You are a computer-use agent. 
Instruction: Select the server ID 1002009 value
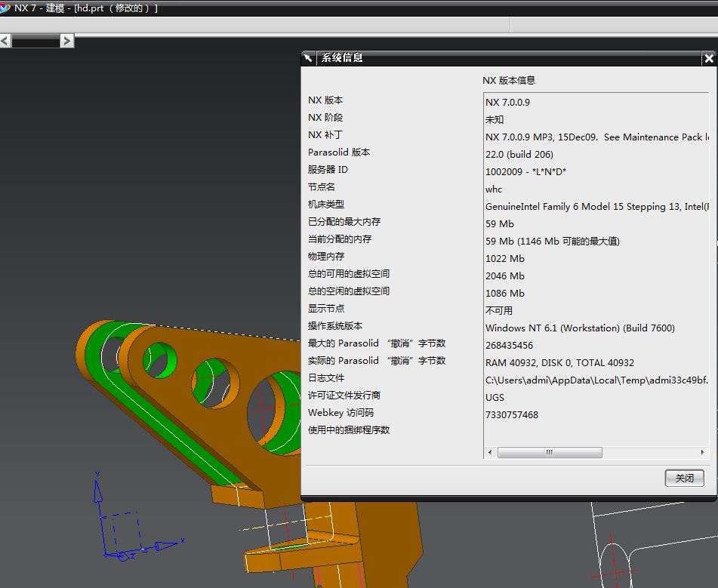click(525, 172)
